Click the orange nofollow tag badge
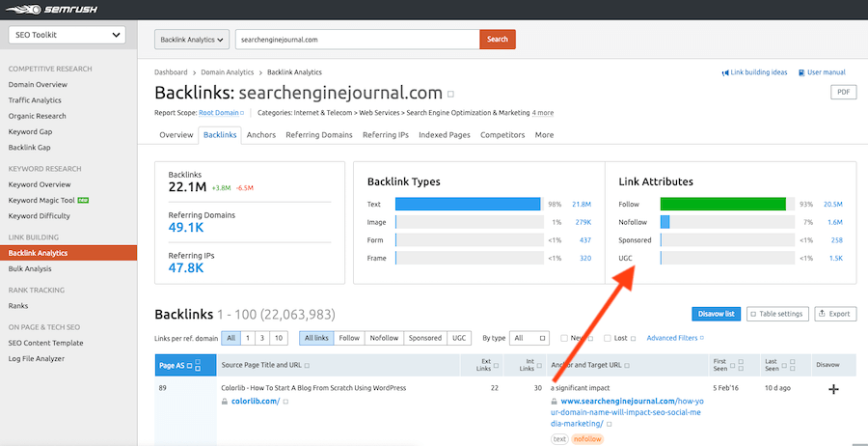This screenshot has height=446, width=868. (x=587, y=439)
